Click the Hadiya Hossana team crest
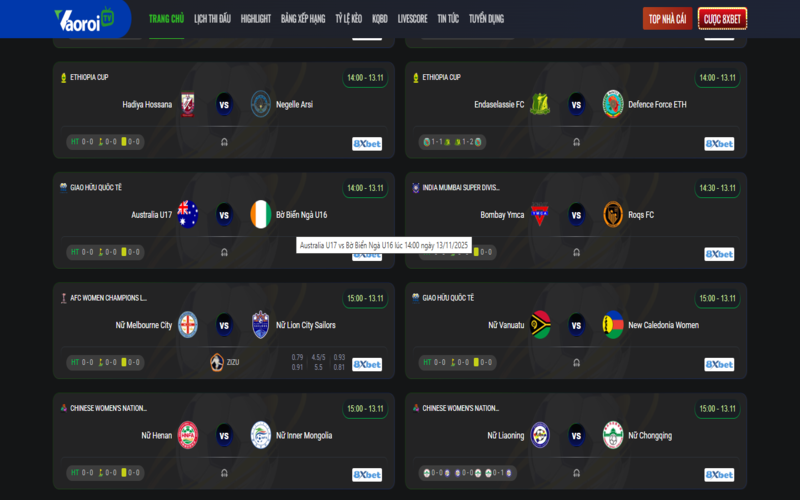The image size is (800, 500). [x=188, y=105]
